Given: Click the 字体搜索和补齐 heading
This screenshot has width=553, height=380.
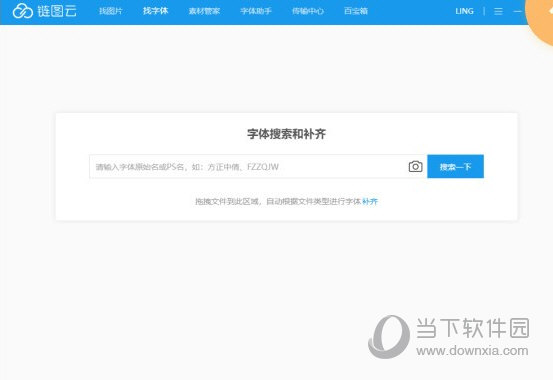Looking at the screenshot, I should tap(286, 134).
